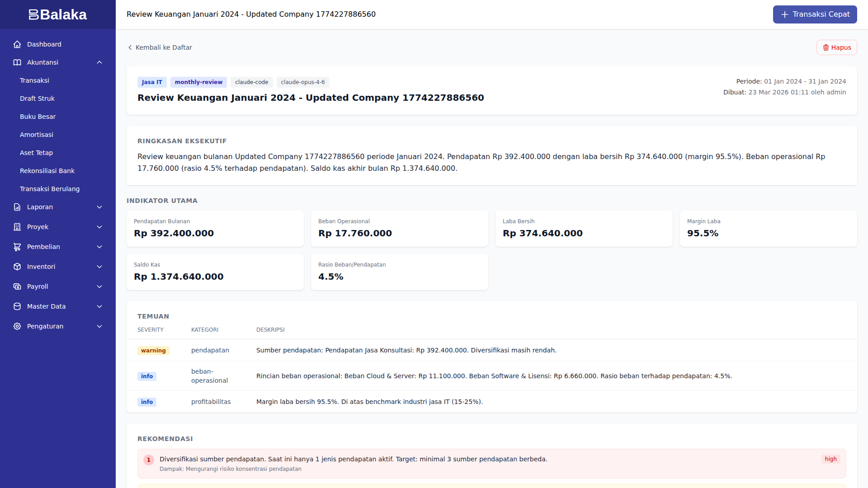Open Pembelian via the shopping cart icon

coord(17,247)
